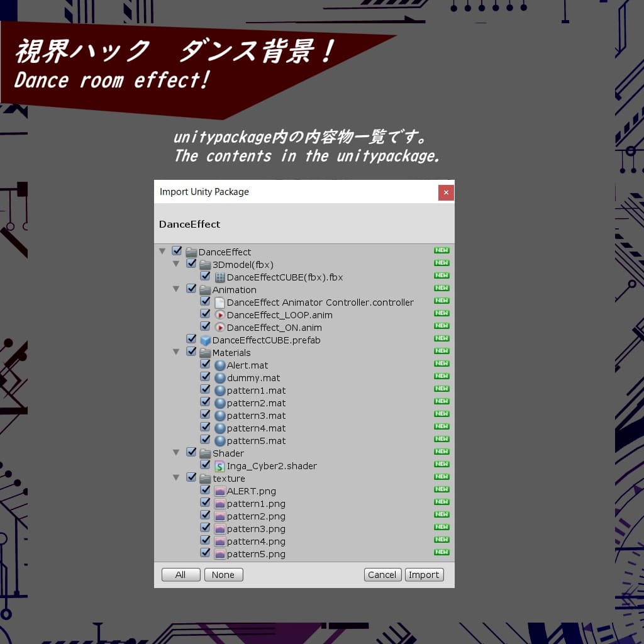Click the Import button
Viewport: 644px width, 644px height.
(x=424, y=575)
